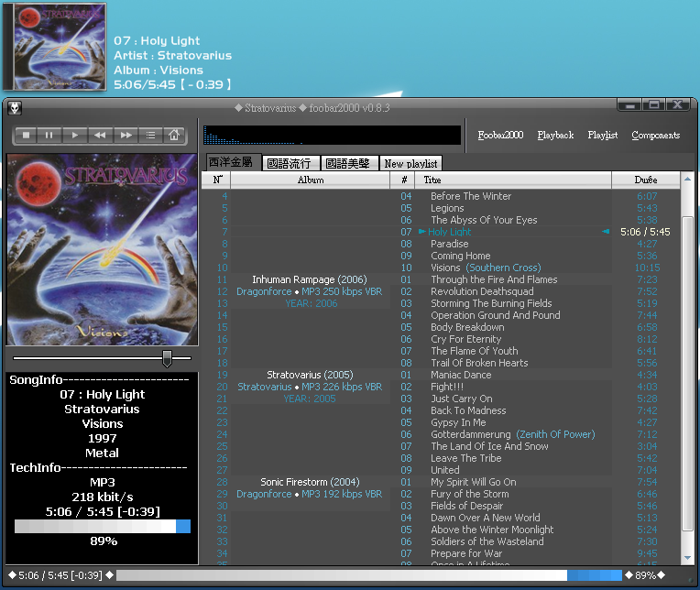Skip to next track button
700x590 pixels.
[126, 135]
